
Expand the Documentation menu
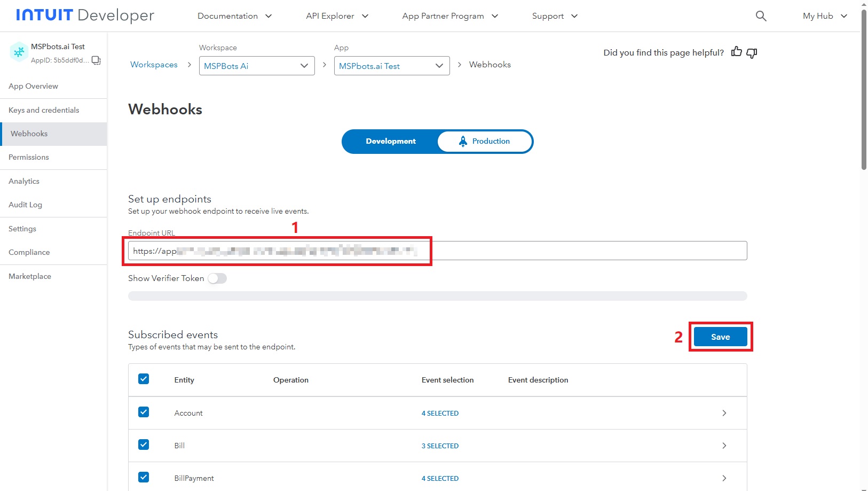pyautogui.click(x=234, y=16)
